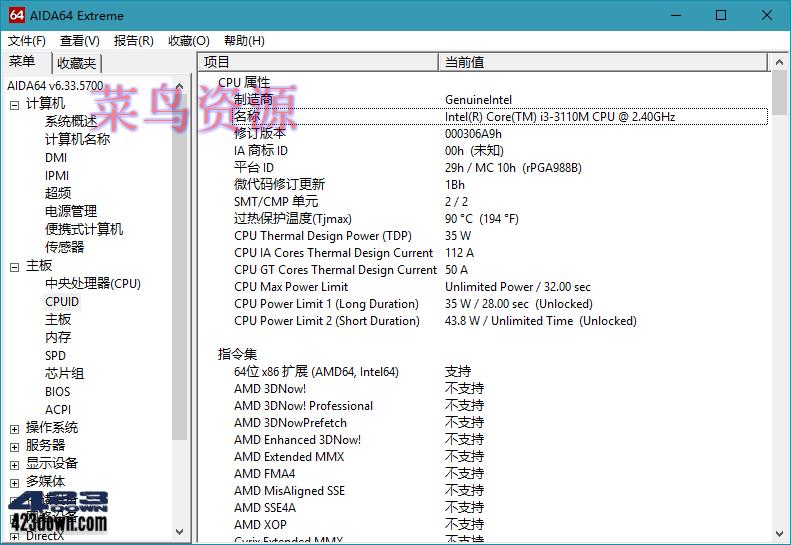Select the AMD MisAligned SSE row

click(x=499, y=490)
